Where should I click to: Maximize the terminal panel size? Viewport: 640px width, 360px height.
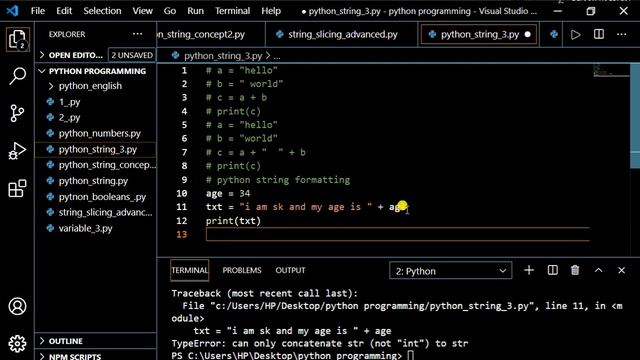598,270
